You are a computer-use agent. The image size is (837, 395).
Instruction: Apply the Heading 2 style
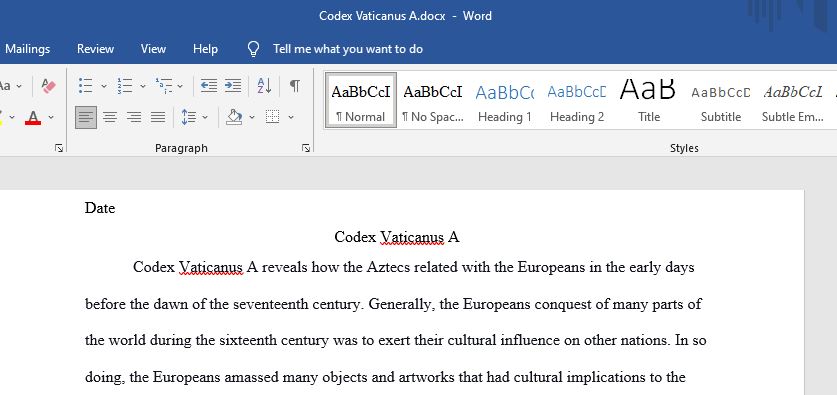[x=577, y=100]
